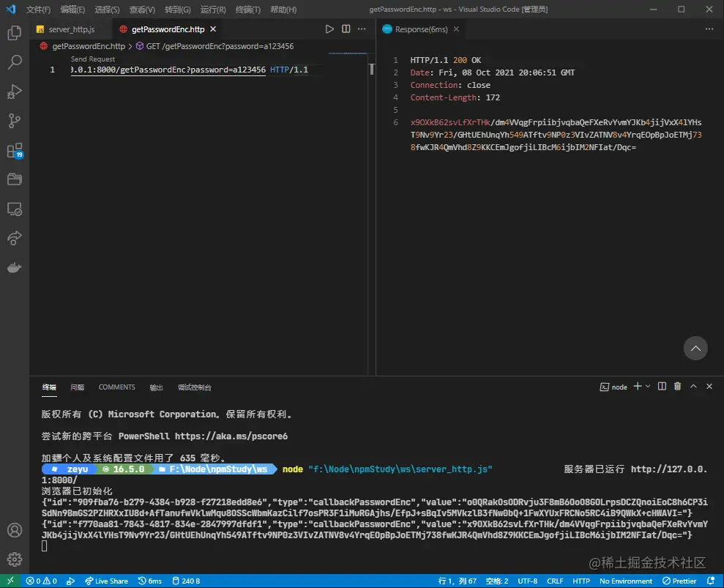The width and height of the screenshot is (724, 588).
Task: Open Extensions view with 19 badge
Action: click(15, 151)
